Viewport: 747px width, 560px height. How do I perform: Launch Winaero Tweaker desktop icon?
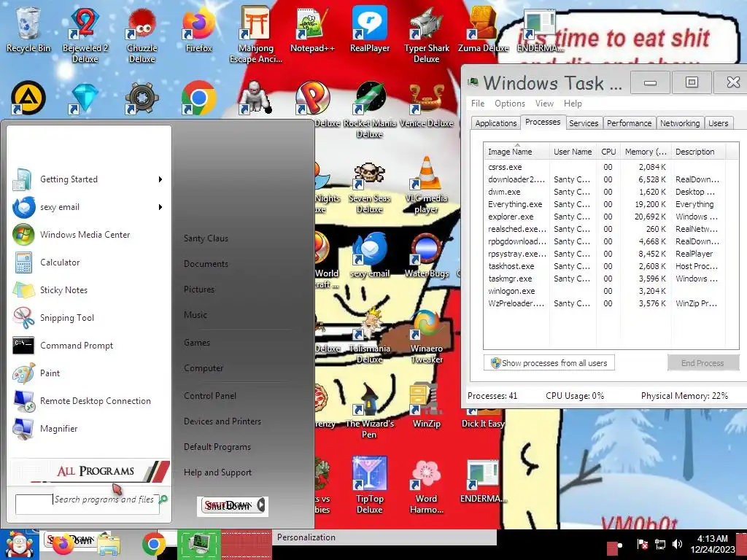pos(426,335)
